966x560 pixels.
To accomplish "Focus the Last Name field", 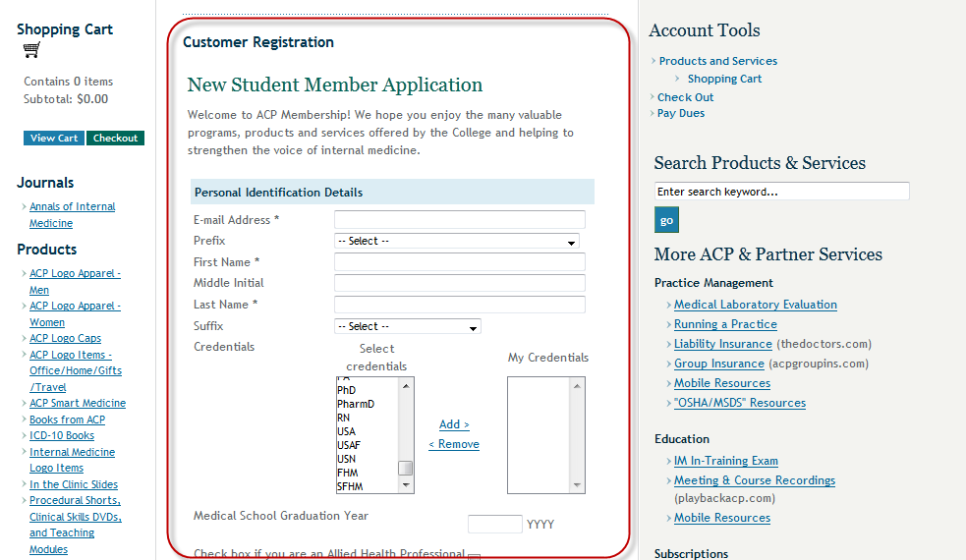I will point(460,305).
